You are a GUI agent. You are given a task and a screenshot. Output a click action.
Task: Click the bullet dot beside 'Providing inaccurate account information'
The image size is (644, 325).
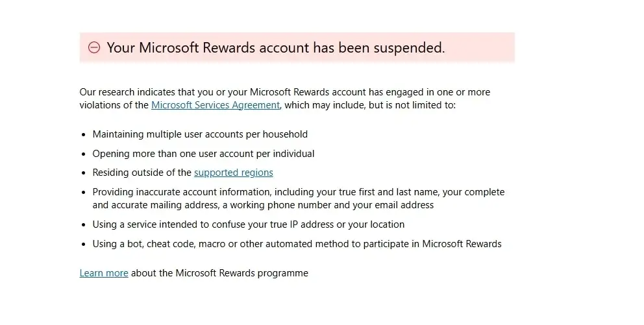tap(84, 193)
